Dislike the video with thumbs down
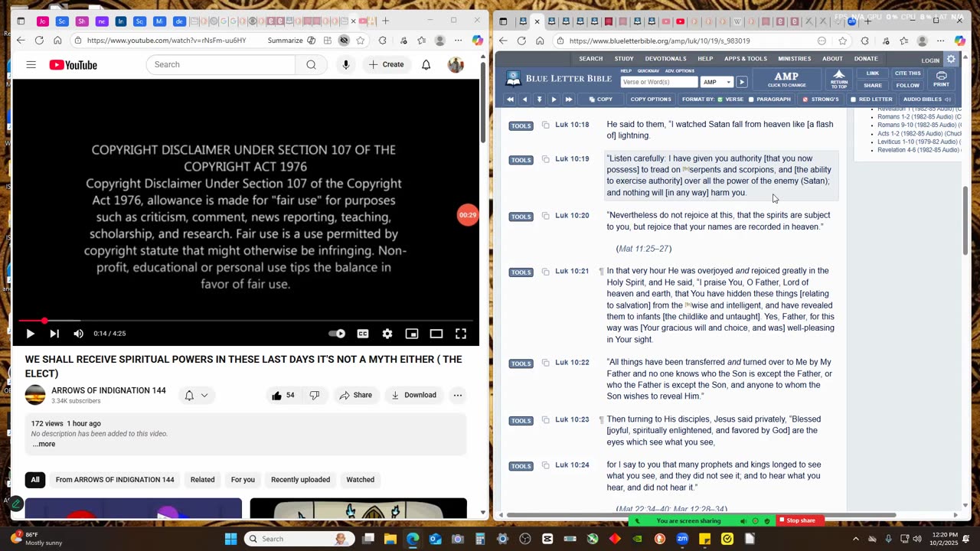The width and height of the screenshot is (980, 551). 315,395
